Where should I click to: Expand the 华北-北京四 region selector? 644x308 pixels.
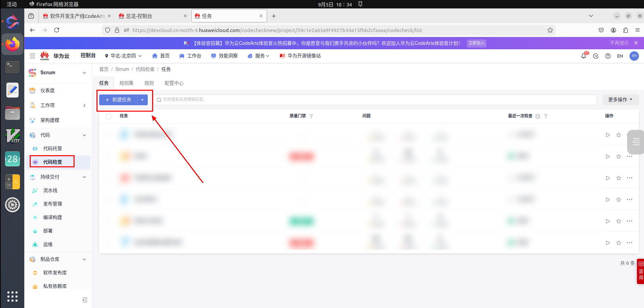pyautogui.click(x=123, y=56)
